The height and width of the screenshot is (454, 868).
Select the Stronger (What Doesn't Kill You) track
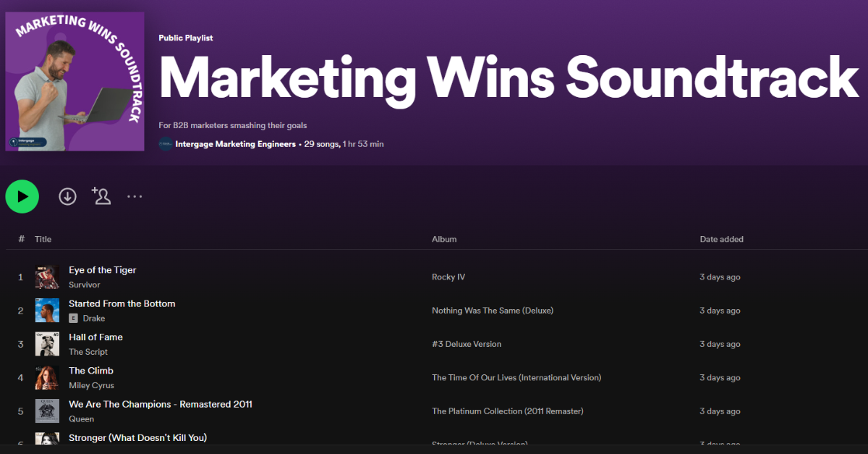coord(138,438)
